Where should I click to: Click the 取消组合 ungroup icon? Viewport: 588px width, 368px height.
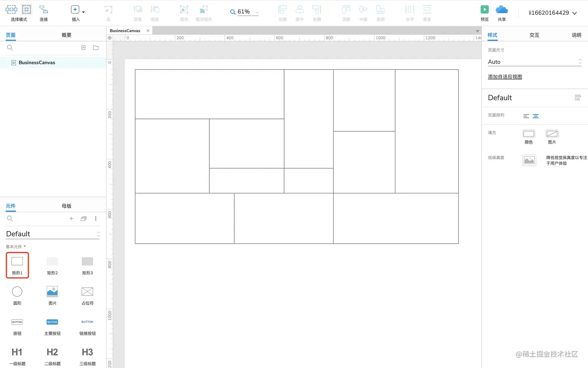[204, 10]
